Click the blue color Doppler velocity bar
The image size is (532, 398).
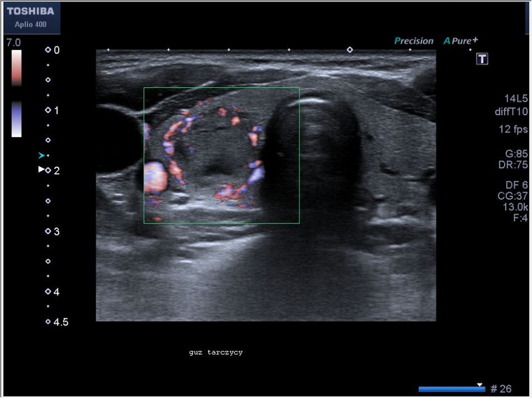click(x=16, y=119)
